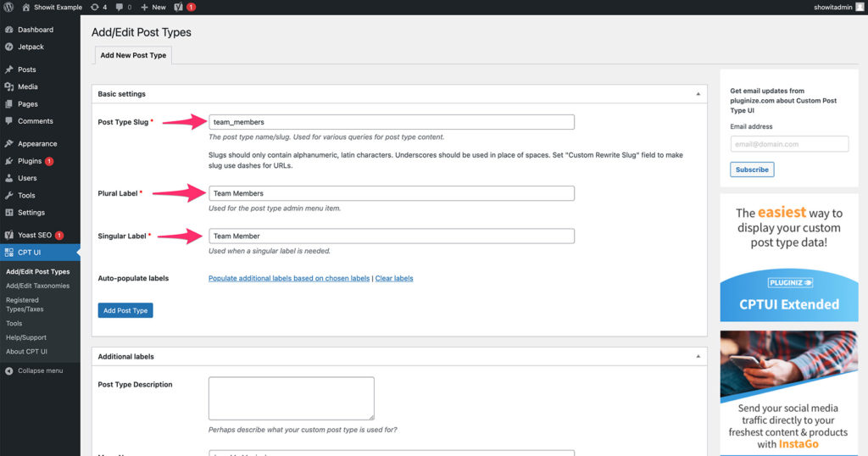
Task: Collapse the Additional labels panel
Action: (x=698, y=357)
